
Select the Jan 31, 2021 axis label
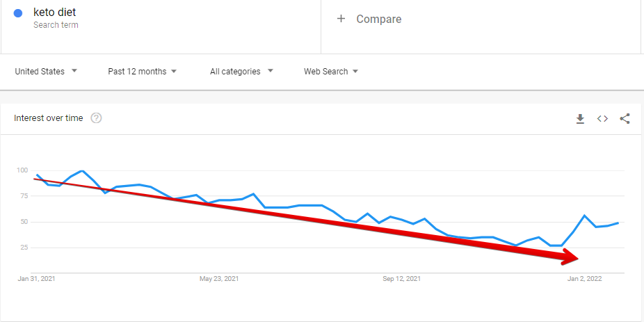37,279
